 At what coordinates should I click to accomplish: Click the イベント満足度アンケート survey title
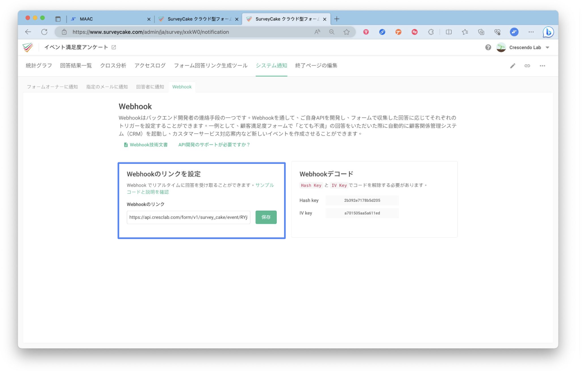point(76,48)
